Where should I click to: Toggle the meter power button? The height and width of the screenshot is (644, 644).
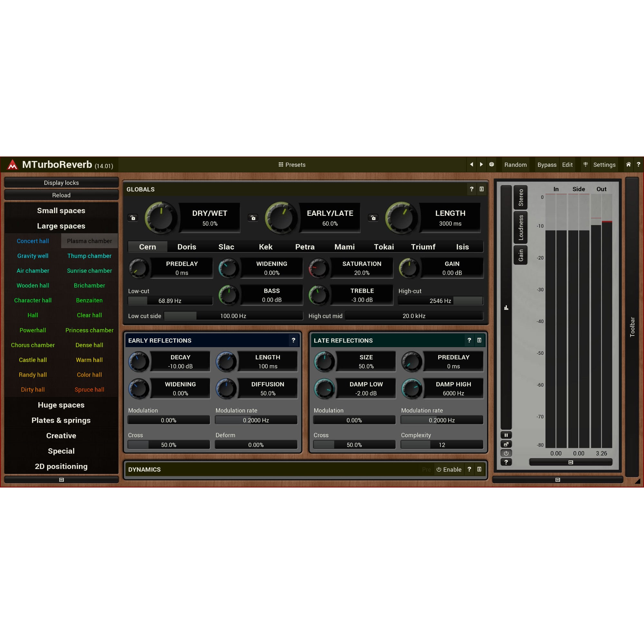point(506,453)
